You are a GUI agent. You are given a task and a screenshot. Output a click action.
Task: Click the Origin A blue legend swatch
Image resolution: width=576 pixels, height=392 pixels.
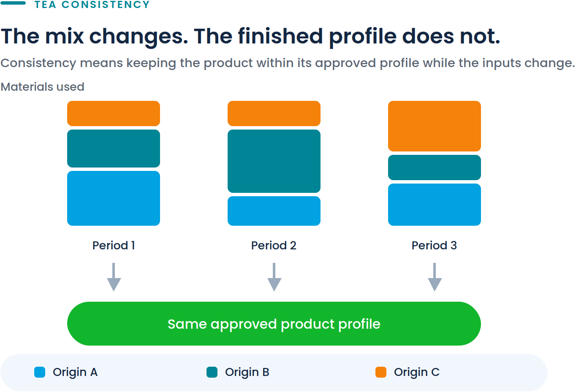(x=40, y=372)
